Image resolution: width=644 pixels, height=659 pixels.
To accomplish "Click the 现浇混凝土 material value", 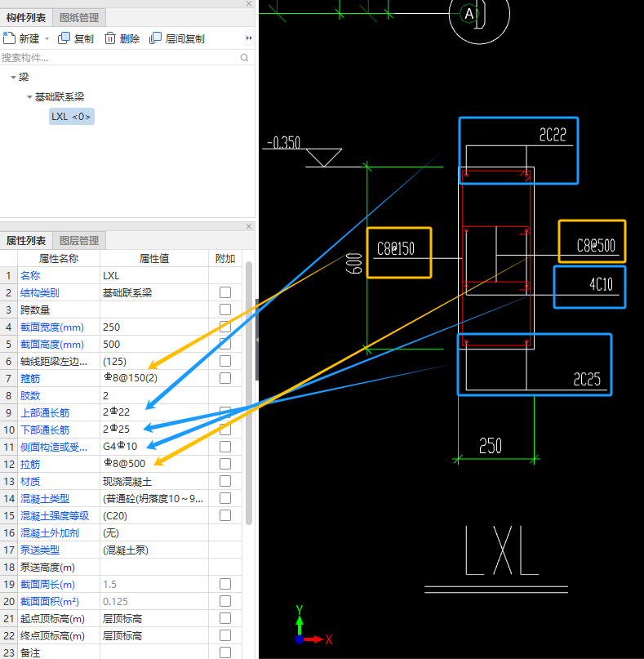I will [x=154, y=481].
